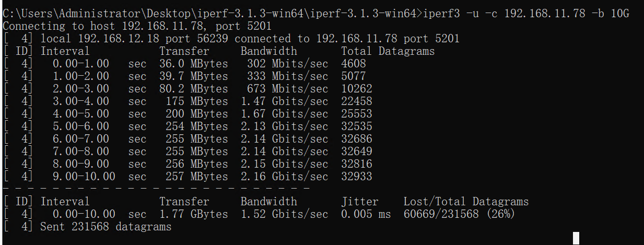Click the 60669/231568 (26%) loss result
The image size is (644, 245).
460,214
